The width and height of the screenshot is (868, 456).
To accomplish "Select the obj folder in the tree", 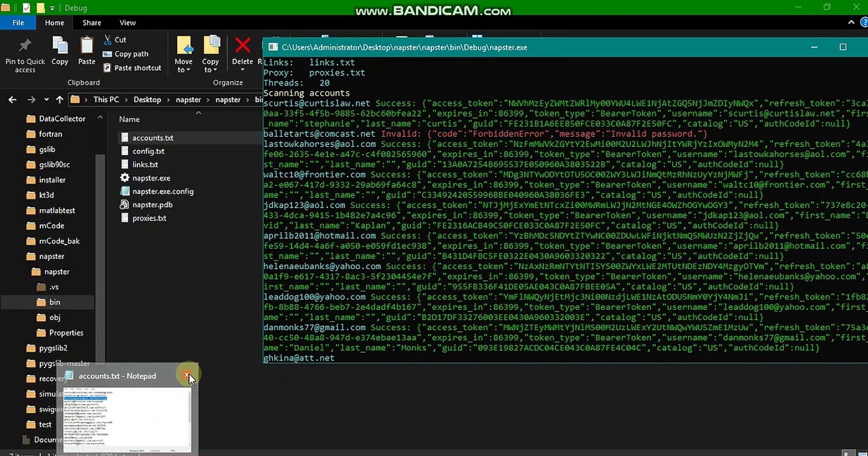I will click(55, 317).
